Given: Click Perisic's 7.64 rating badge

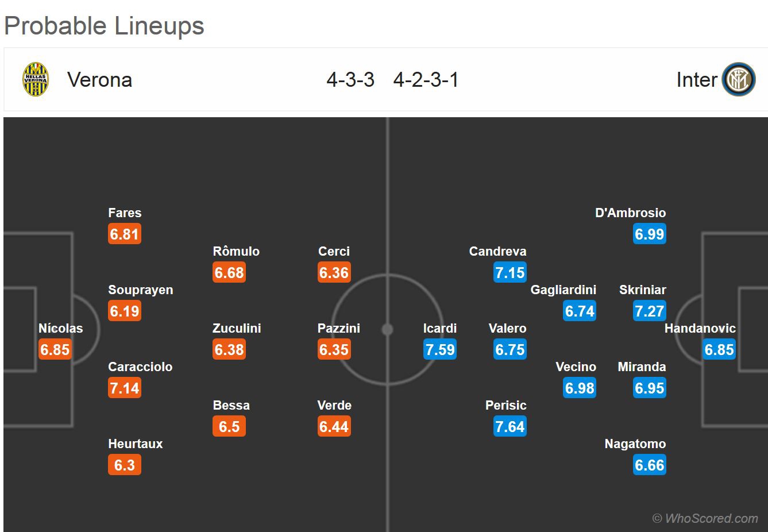Looking at the screenshot, I should pos(510,426).
